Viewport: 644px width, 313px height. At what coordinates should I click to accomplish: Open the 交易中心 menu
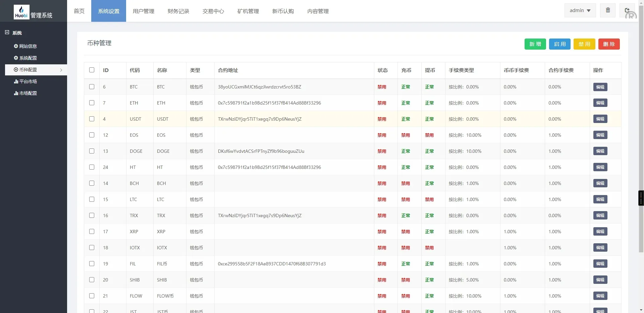(x=213, y=11)
